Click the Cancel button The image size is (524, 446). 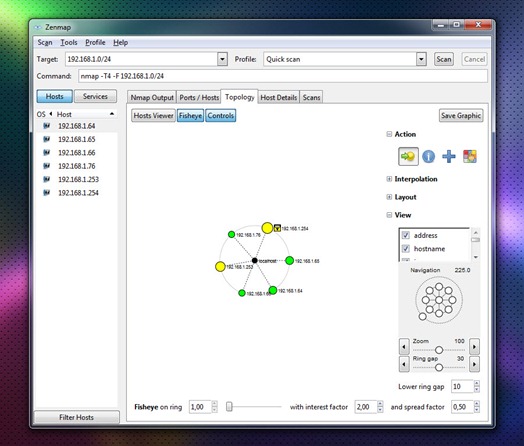[474, 59]
